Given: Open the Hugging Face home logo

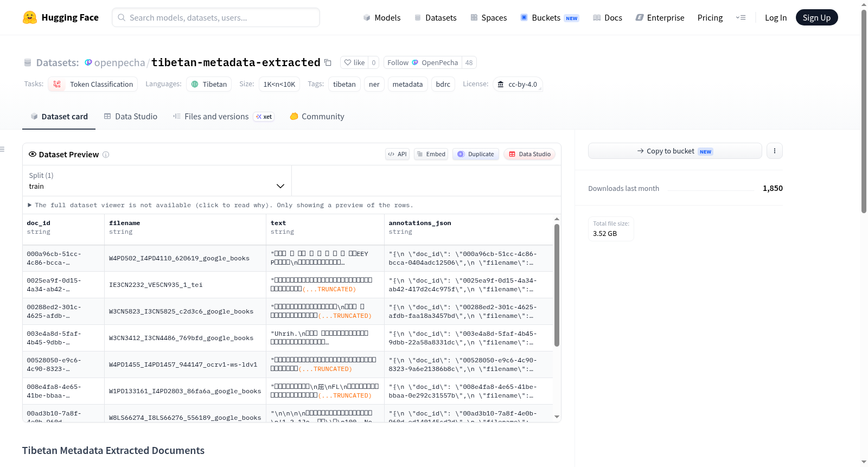Looking at the screenshot, I should 61,17.
